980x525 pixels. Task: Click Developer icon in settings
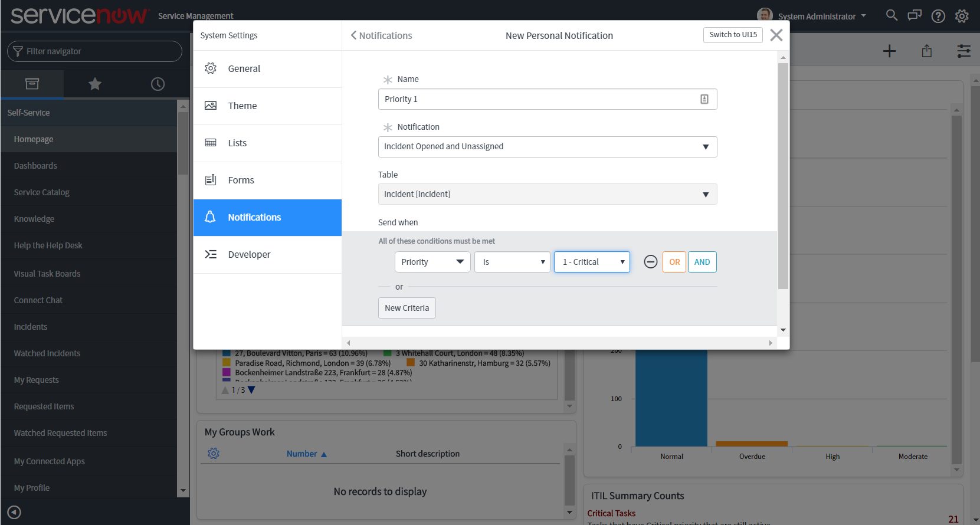[x=211, y=254]
